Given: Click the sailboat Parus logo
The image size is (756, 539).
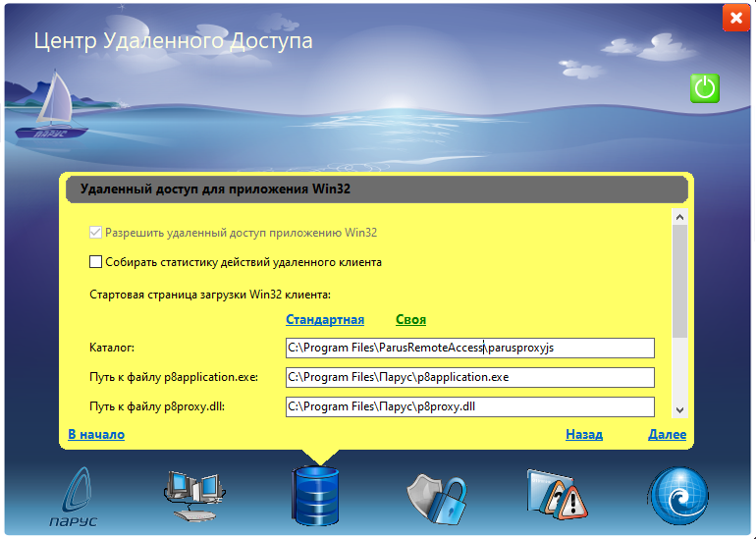Looking at the screenshot, I should (x=52, y=105).
